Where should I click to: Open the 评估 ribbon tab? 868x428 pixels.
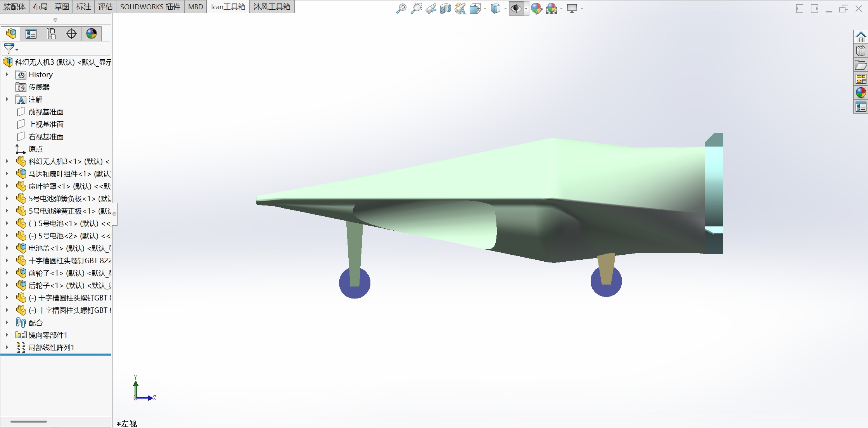click(x=105, y=7)
